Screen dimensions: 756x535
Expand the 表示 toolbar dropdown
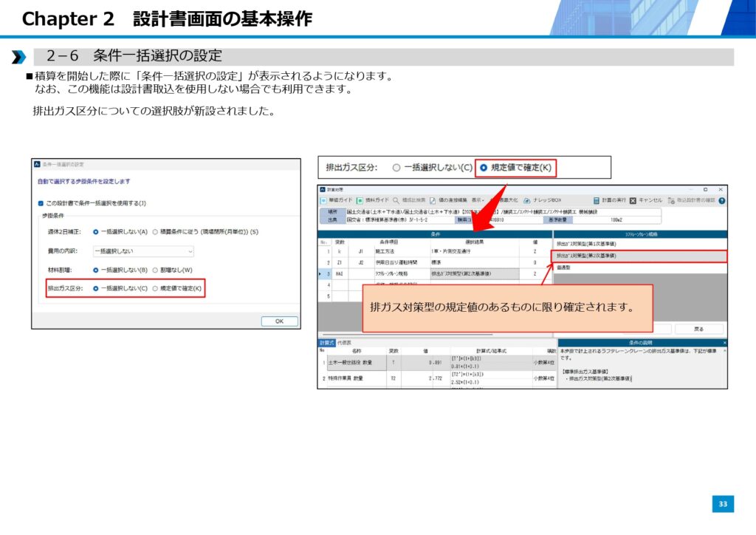(x=478, y=200)
